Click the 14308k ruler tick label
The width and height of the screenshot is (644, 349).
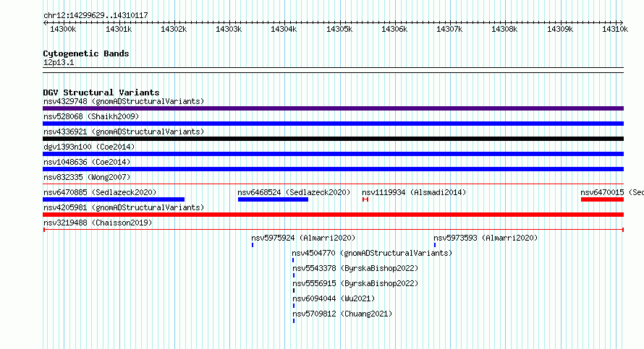click(x=504, y=29)
